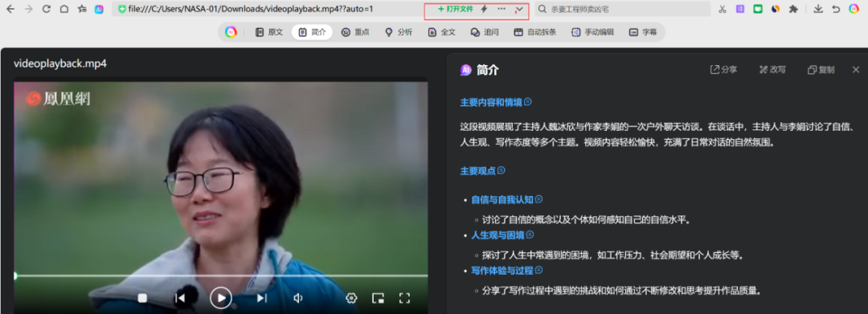Click the green 打开文件 button
This screenshot has height=314, width=868.
455,9
